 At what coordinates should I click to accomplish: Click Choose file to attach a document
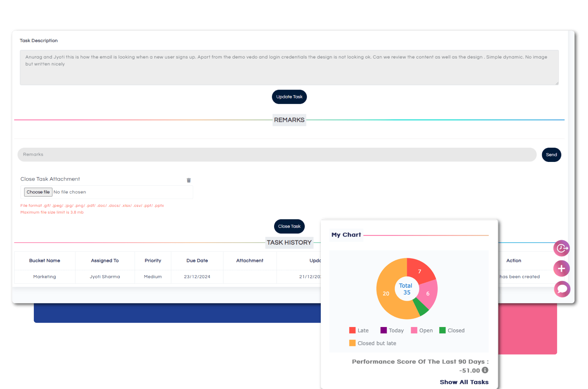pos(38,192)
